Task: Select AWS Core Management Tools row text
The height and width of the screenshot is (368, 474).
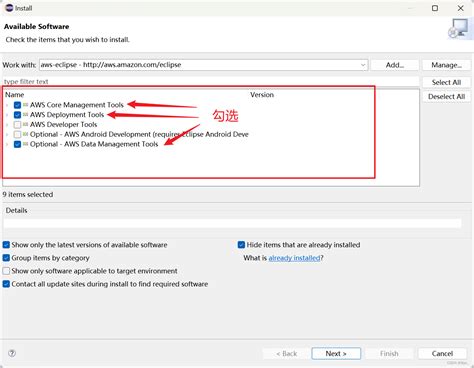Action: point(77,105)
